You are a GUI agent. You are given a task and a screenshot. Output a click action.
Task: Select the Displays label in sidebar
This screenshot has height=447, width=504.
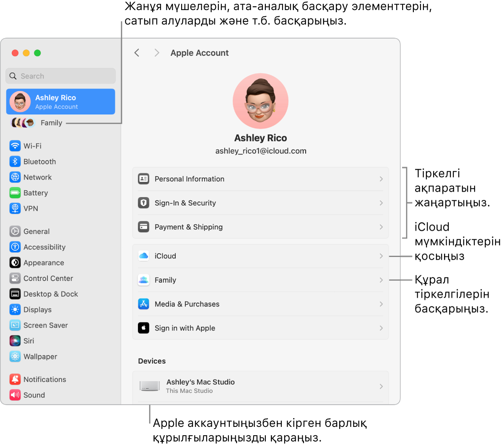[x=37, y=310]
